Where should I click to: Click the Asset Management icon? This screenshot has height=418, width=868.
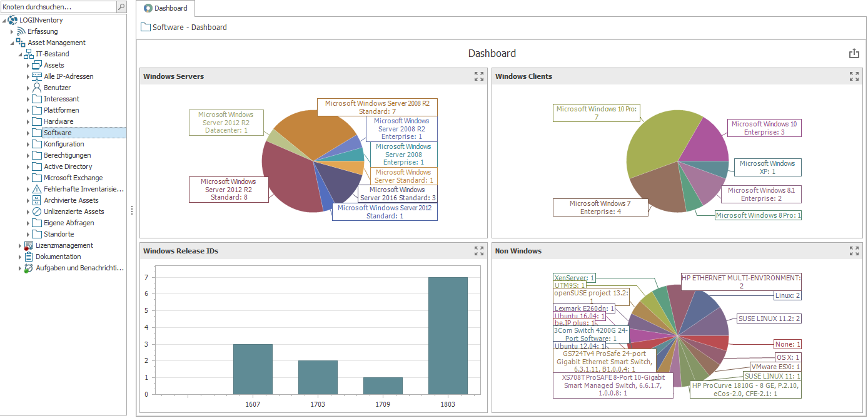click(x=21, y=43)
